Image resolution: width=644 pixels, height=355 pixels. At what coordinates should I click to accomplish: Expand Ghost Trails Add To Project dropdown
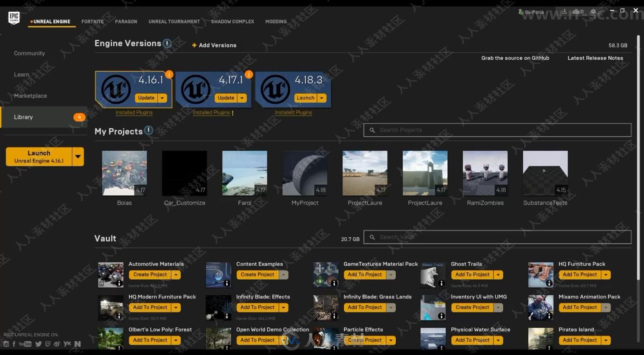point(498,274)
